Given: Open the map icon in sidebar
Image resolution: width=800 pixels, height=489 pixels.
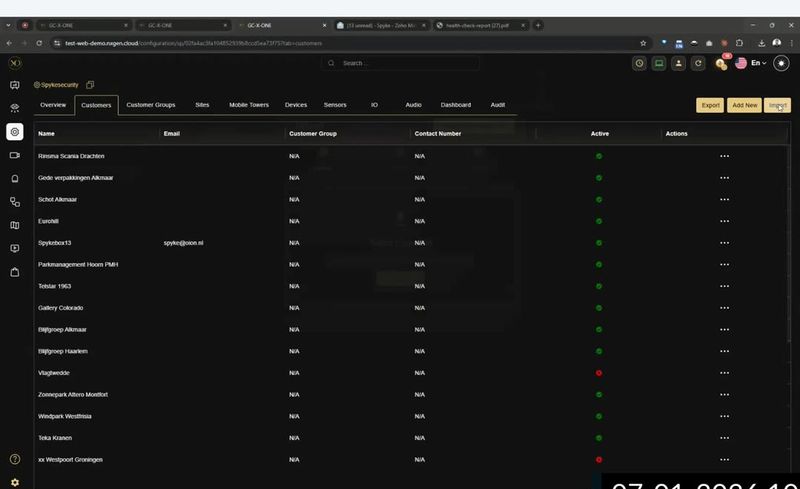Looking at the screenshot, I should tap(15, 225).
